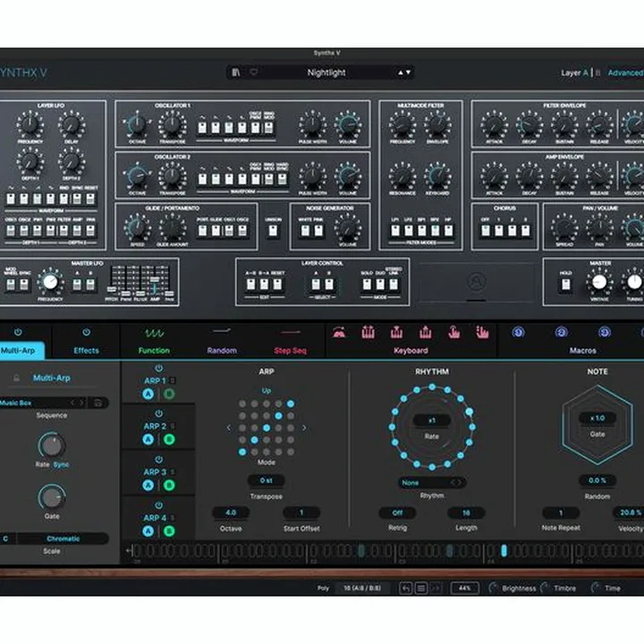Select the fifth pink hand icon

click(453, 332)
